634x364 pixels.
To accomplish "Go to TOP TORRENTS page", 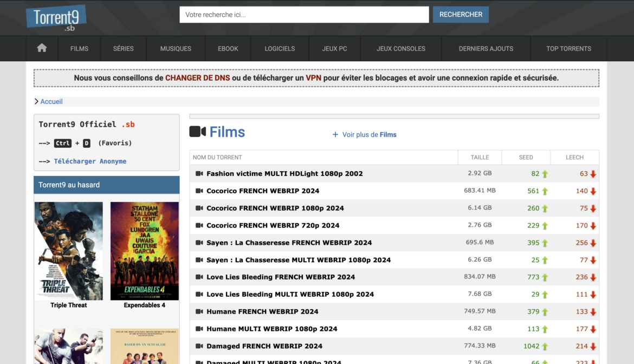I will 568,49.
